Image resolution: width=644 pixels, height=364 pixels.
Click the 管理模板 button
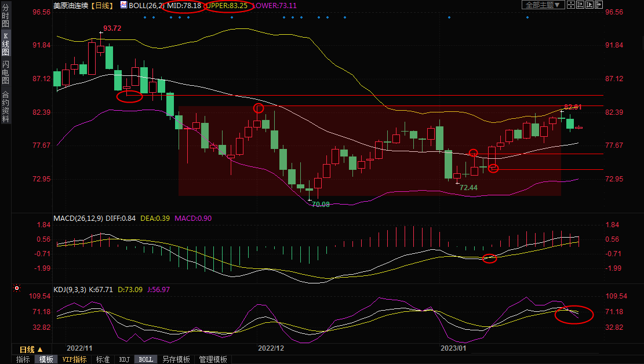coord(213,359)
